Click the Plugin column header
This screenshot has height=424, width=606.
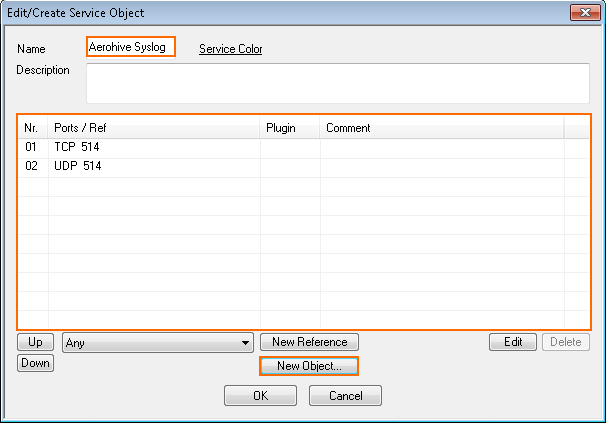coord(290,128)
